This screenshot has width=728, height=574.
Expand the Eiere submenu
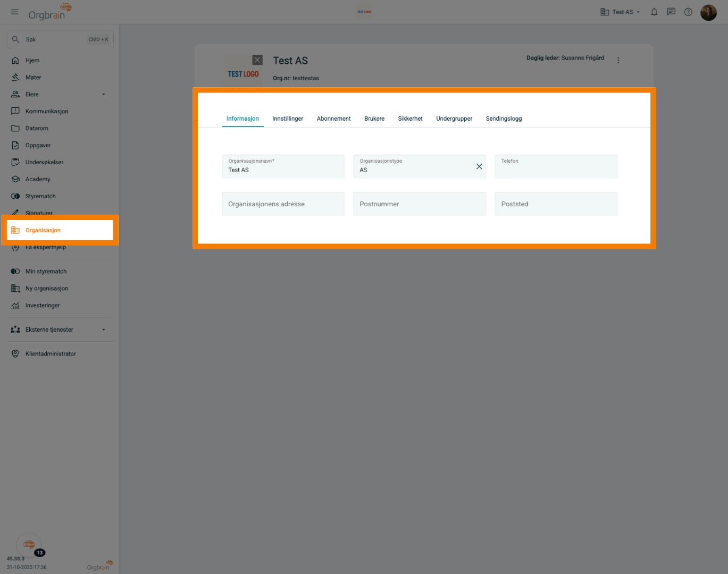(x=104, y=95)
